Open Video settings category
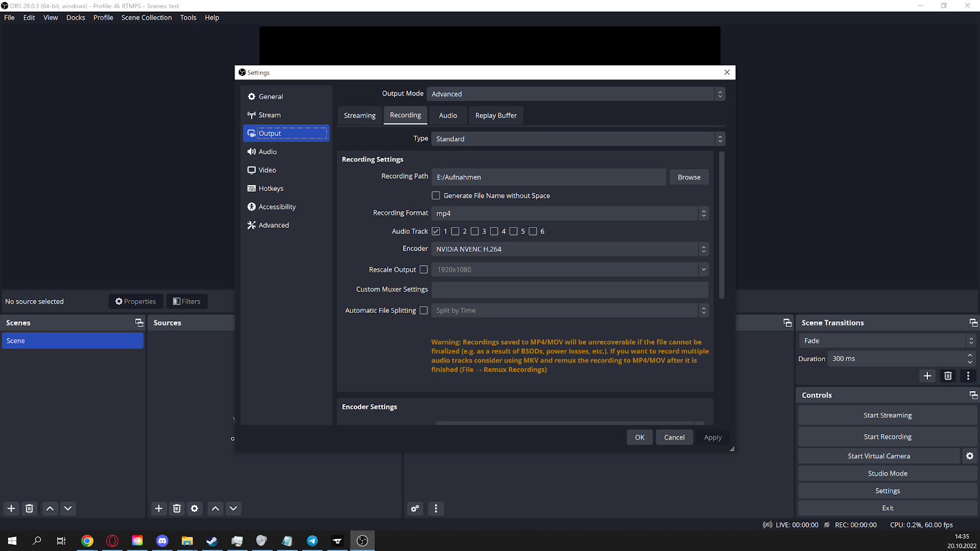980x551 pixels. point(286,170)
